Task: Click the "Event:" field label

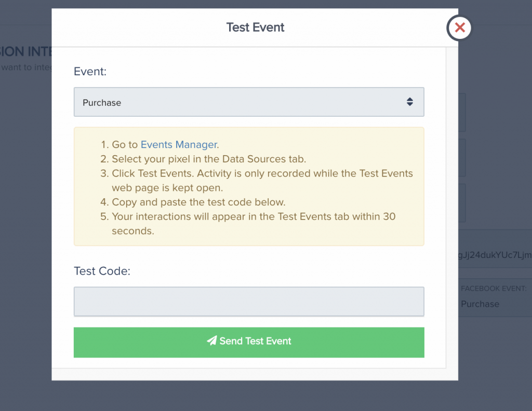Action: pyautogui.click(x=90, y=72)
